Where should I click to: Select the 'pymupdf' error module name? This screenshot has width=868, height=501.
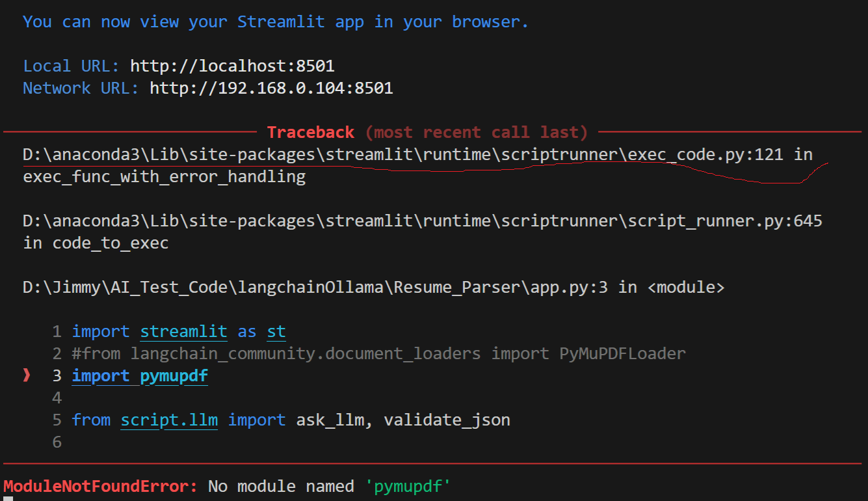[407, 485]
